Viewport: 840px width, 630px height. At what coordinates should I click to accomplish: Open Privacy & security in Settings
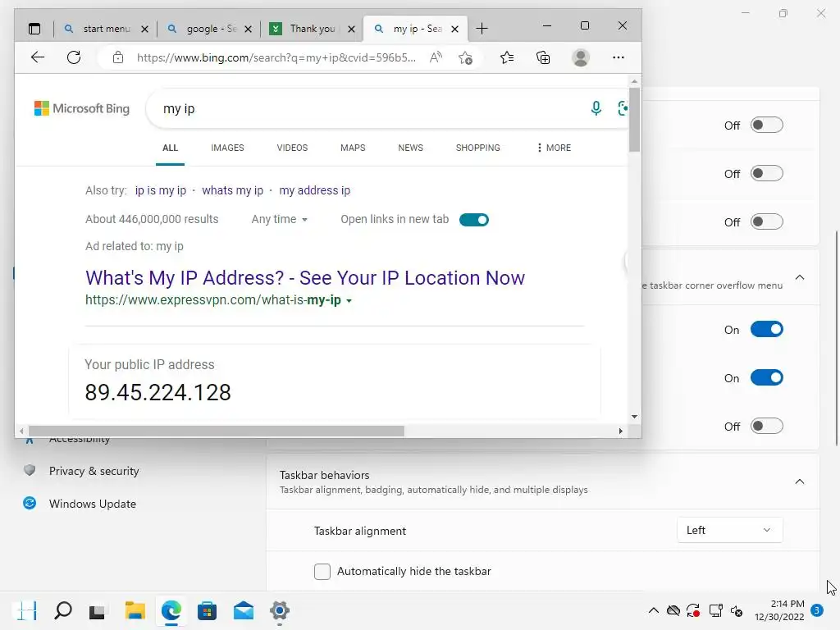pyautogui.click(x=94, y=471)
